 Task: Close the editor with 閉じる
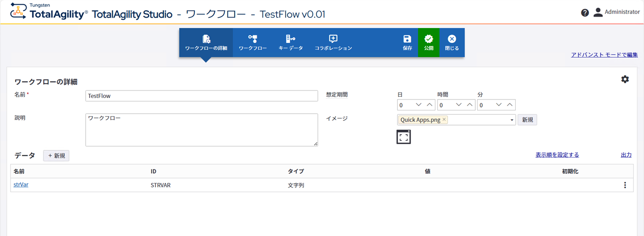point(452,43)
